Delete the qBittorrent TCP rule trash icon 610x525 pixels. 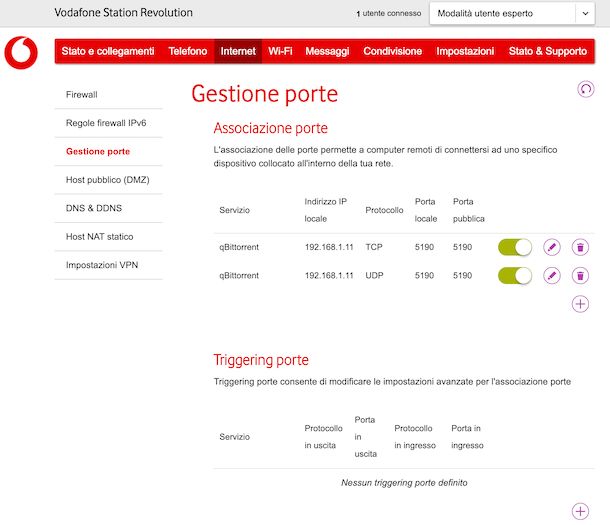pos(580,247)
